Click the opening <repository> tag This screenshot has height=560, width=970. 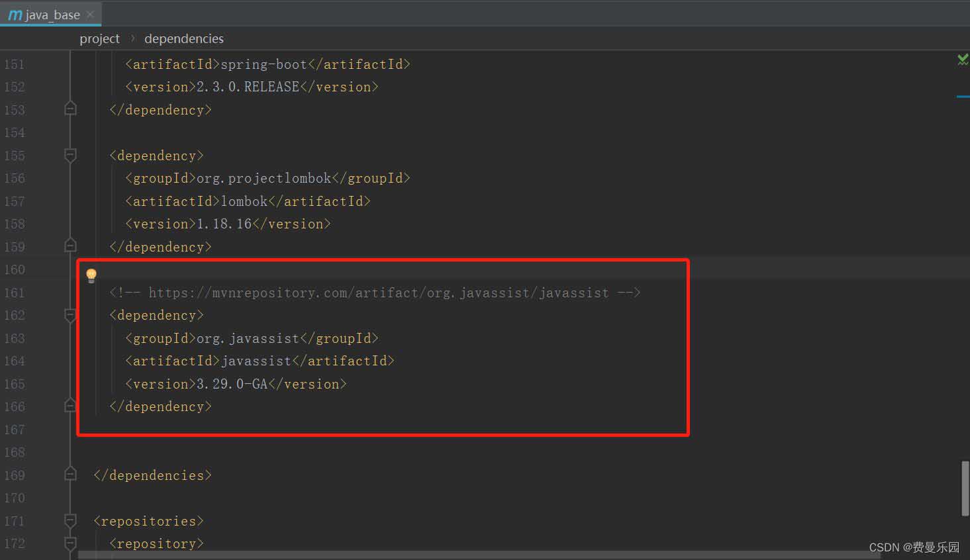156,543
